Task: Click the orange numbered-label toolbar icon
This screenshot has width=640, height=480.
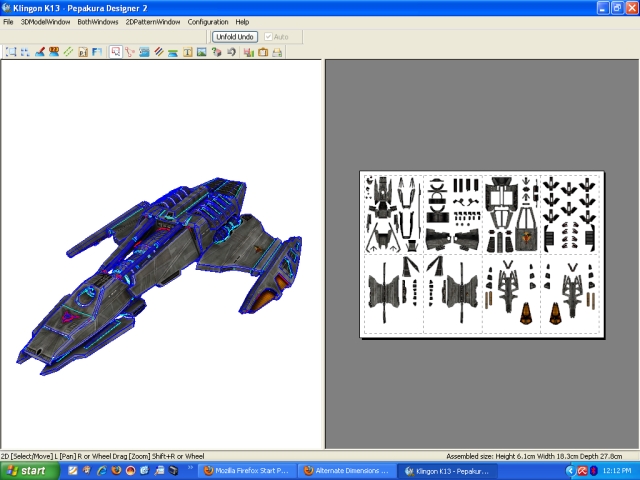Action: [54, 52]
